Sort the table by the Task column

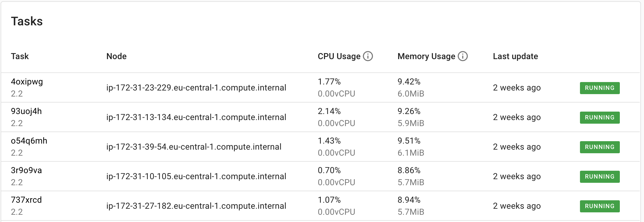[20, 56]
